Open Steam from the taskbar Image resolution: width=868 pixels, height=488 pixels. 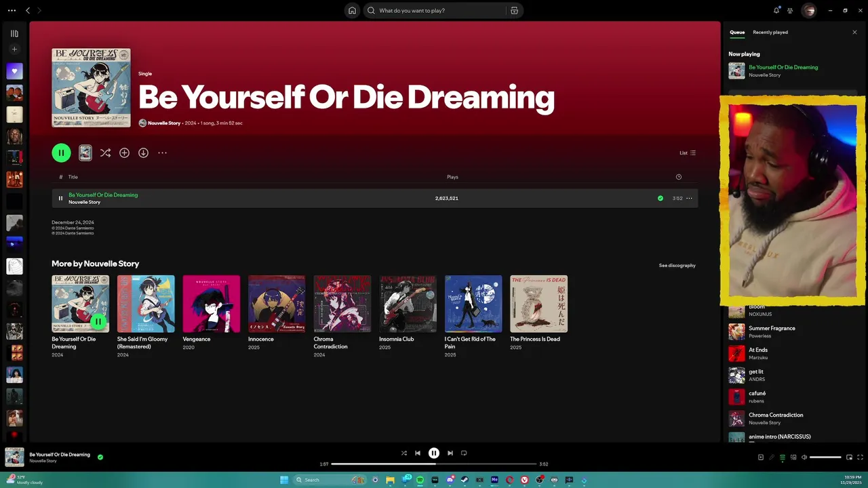pyautogui.click(x=465, y=480)
